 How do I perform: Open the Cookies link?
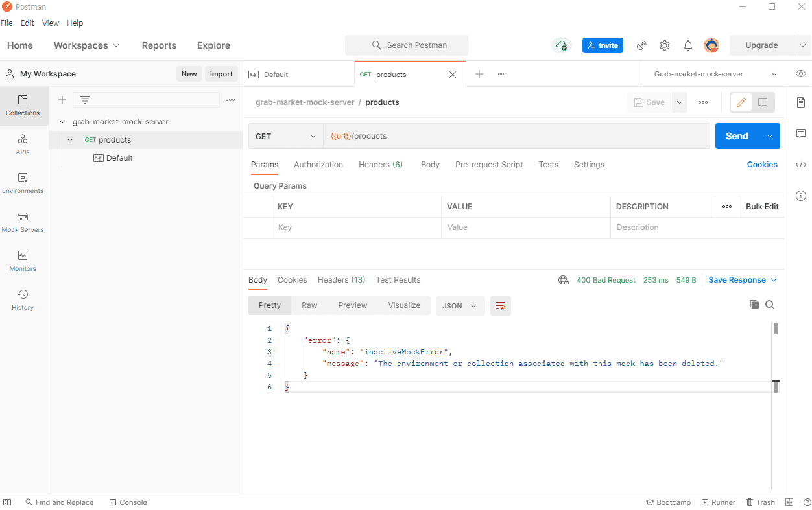coord(762,165)
